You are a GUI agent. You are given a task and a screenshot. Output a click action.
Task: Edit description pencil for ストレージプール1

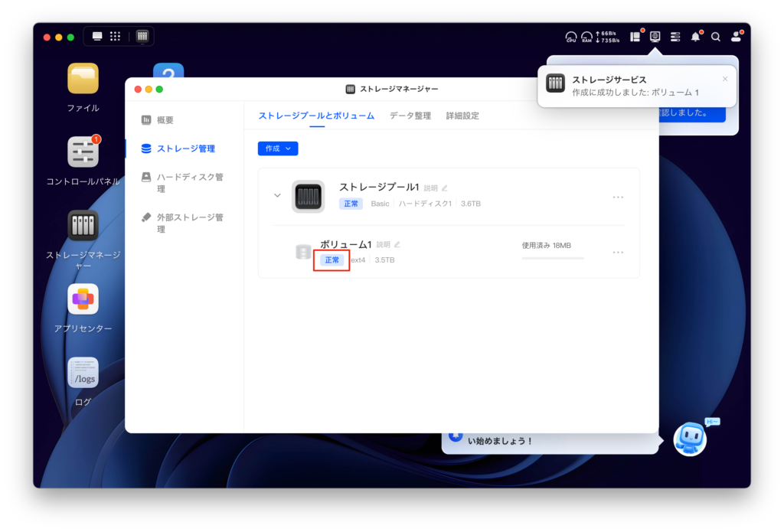[445, 188]
